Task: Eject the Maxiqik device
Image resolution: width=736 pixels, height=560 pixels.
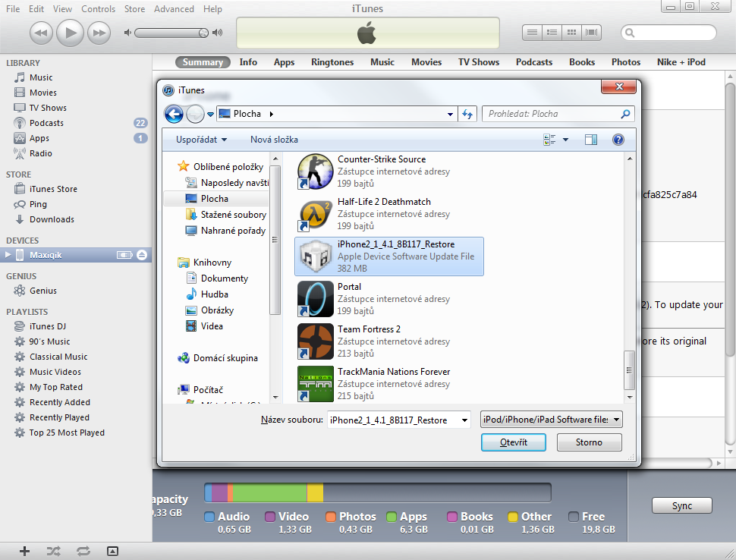Action: coord(141,255)
